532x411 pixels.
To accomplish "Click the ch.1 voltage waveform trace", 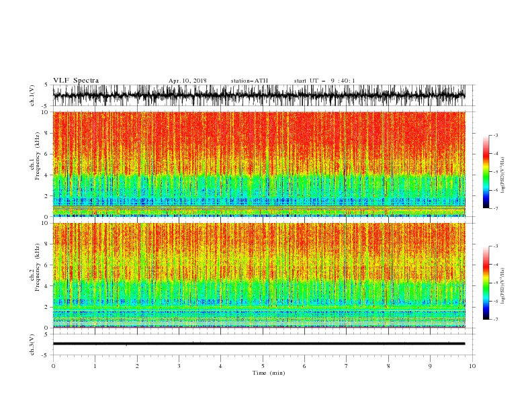I will [259, 95].
